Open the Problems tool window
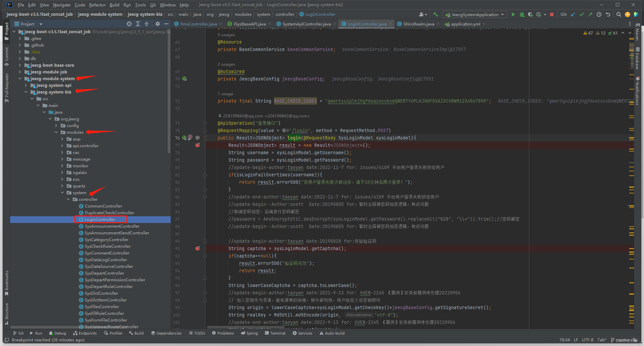 point(223,333)
